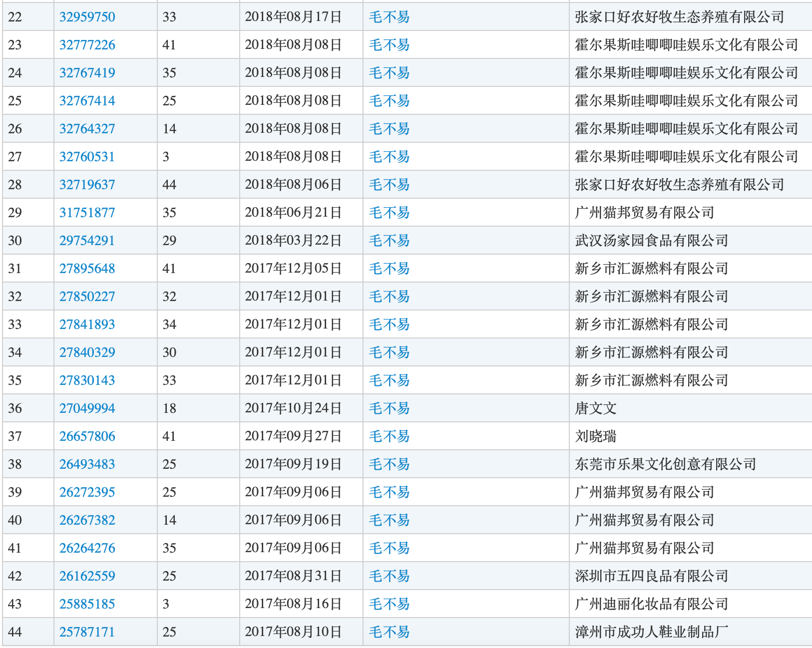This screenshot has height=648, width=812.
Task: Select registration 27841893 in row 33
Action: 86,324
